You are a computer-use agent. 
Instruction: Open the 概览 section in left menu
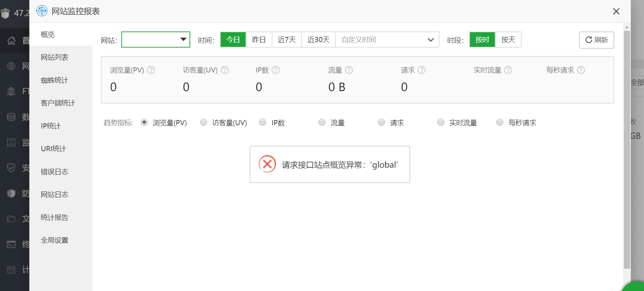click(x=61, y=34)
